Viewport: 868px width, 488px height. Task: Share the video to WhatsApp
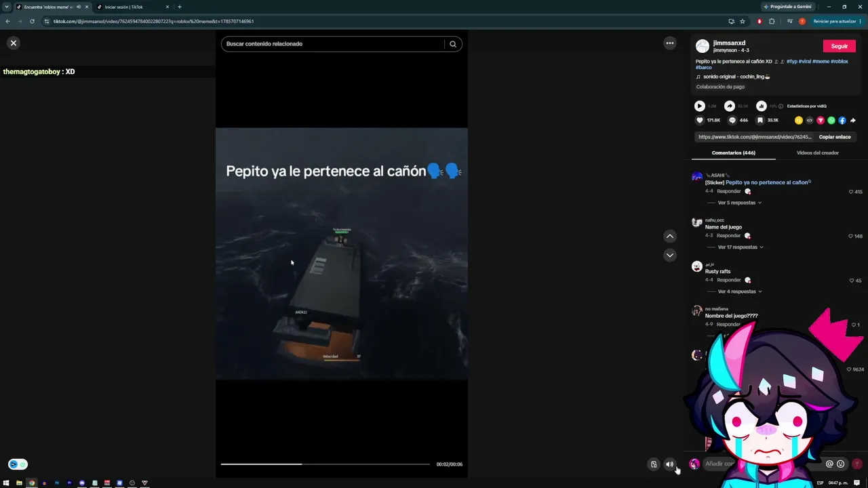pyautogui.click(x=831, y=121)
